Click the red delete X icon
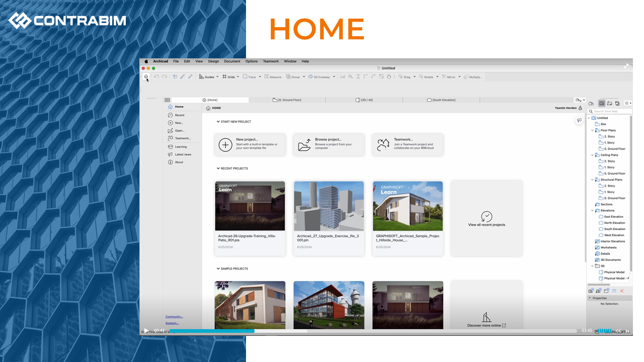Image resolution: width=644 pixels, height=362 pixels. [622, 291]
